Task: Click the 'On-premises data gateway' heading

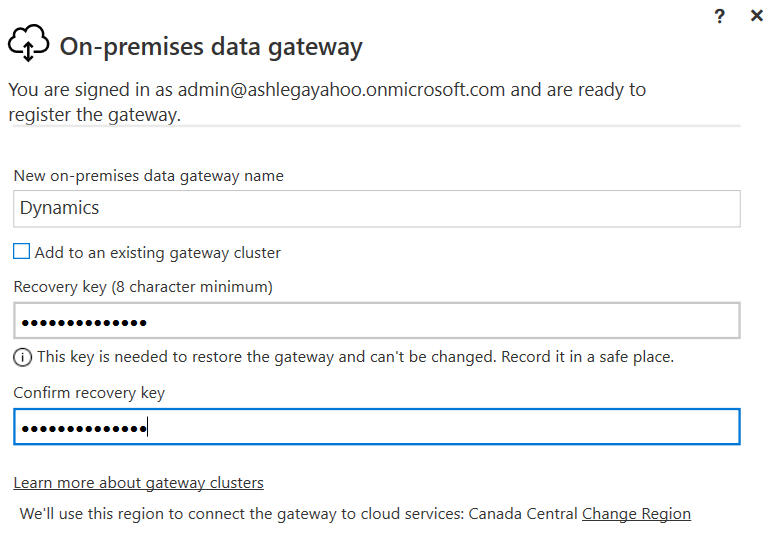Action: click(x=211, y=47)
